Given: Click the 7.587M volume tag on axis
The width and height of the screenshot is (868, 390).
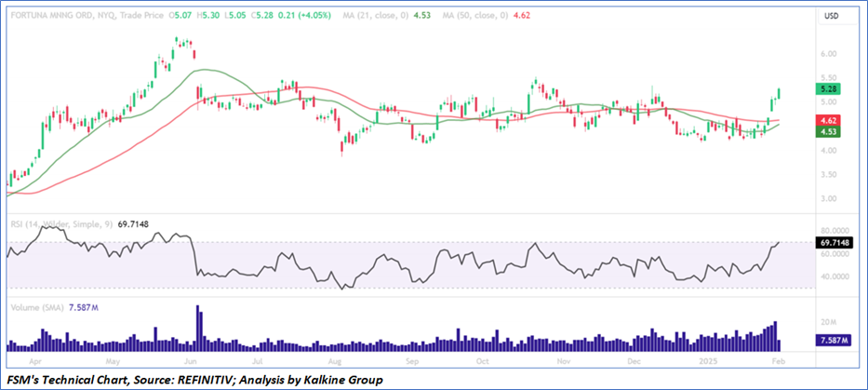Looking at the screenshot, I should (832, 340).
